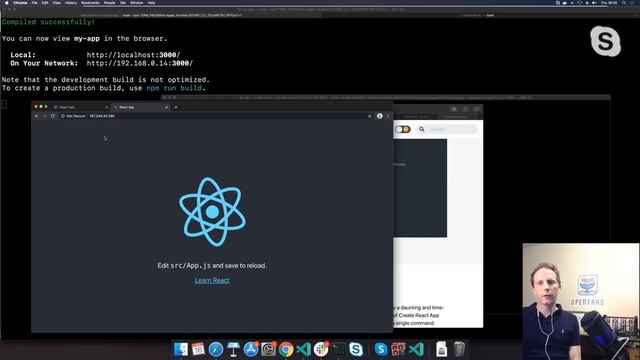Open the History menu
This screenshot has width=640, height=360.
coord(71,2)
